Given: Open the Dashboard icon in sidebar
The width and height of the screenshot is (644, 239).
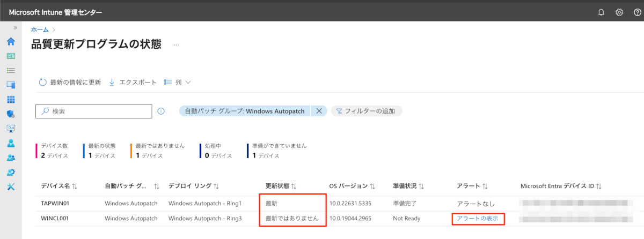Looking at the screenshot, I should click(11, 56).
